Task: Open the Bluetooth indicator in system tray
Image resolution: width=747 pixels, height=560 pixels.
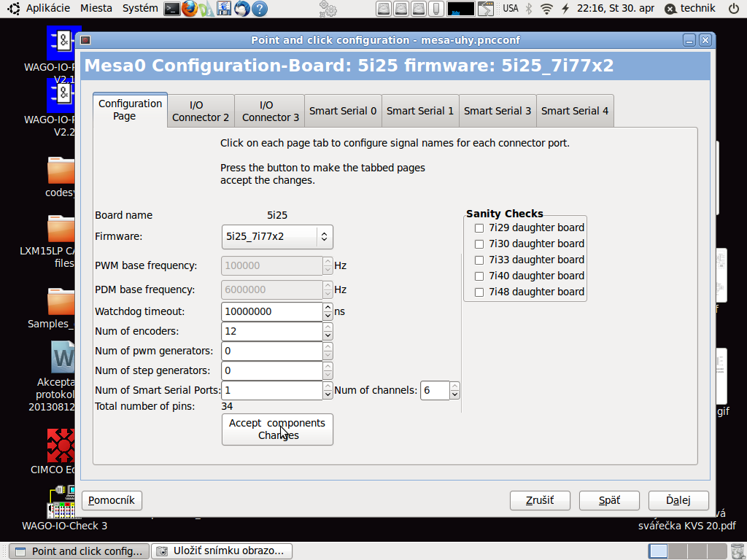Action: coord(530,9)
